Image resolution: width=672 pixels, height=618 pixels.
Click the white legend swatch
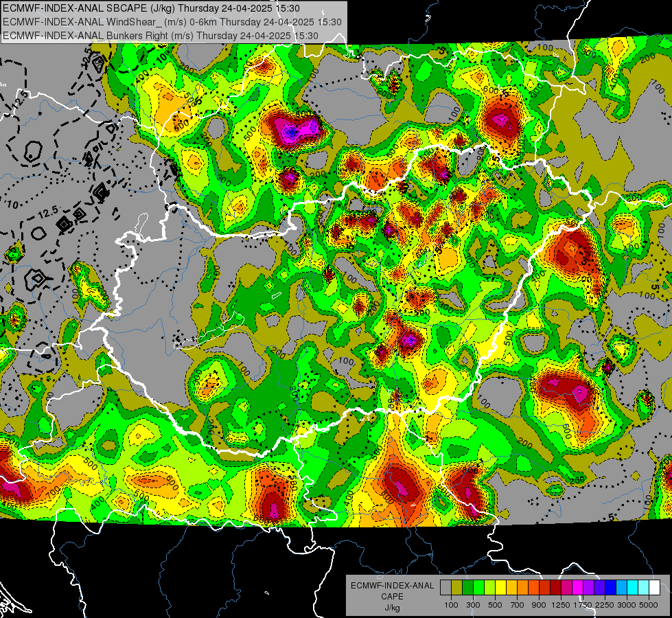tap(654, 588)
